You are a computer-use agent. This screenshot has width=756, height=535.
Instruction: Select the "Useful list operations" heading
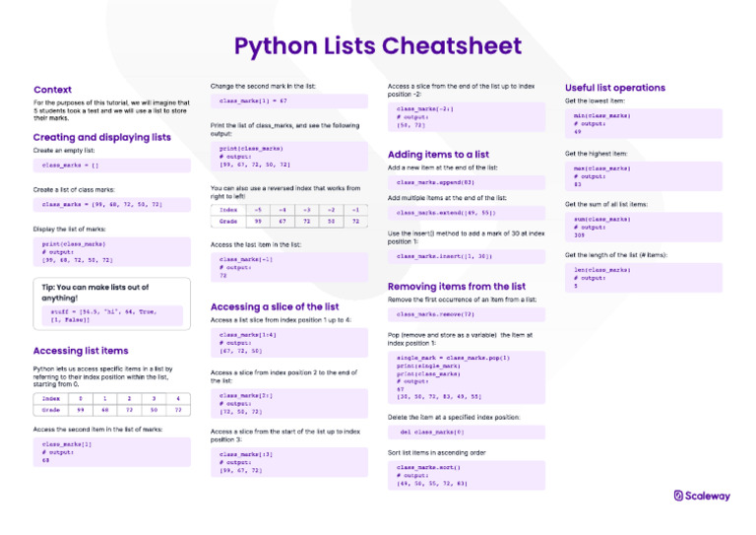tap(615, 88)
